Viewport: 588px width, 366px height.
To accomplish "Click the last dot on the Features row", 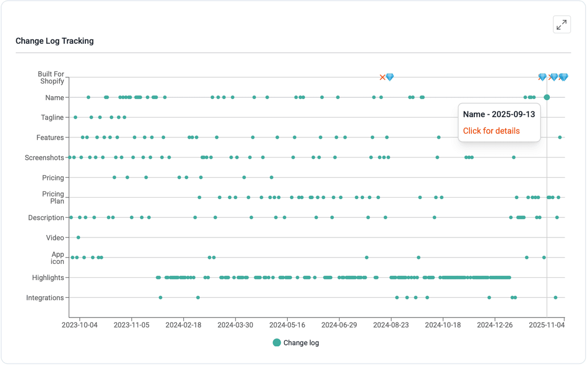I will 560,137.
